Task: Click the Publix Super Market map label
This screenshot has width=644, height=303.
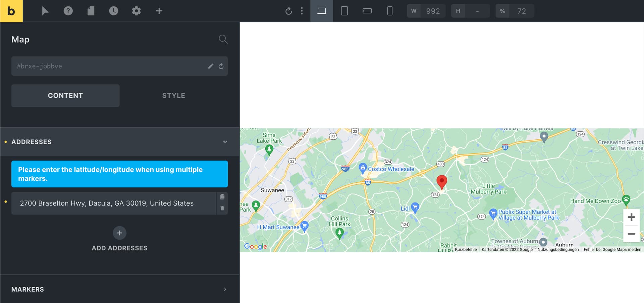Action: [529, 215]
